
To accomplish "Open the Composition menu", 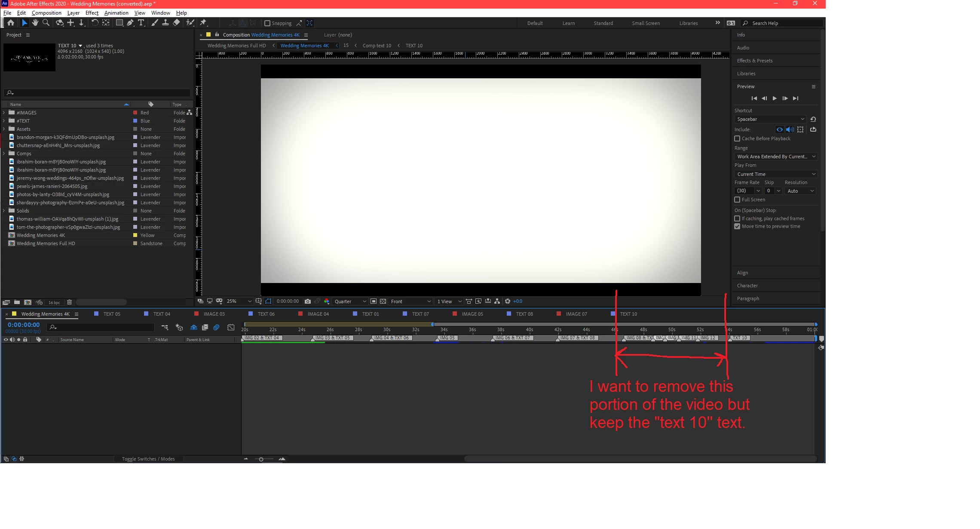I will click(46, 13).
